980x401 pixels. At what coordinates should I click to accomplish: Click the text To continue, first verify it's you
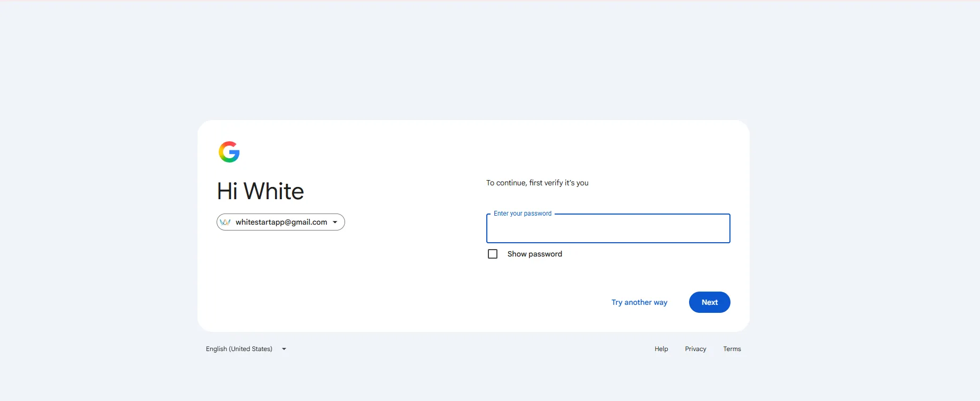click(537, 183)
